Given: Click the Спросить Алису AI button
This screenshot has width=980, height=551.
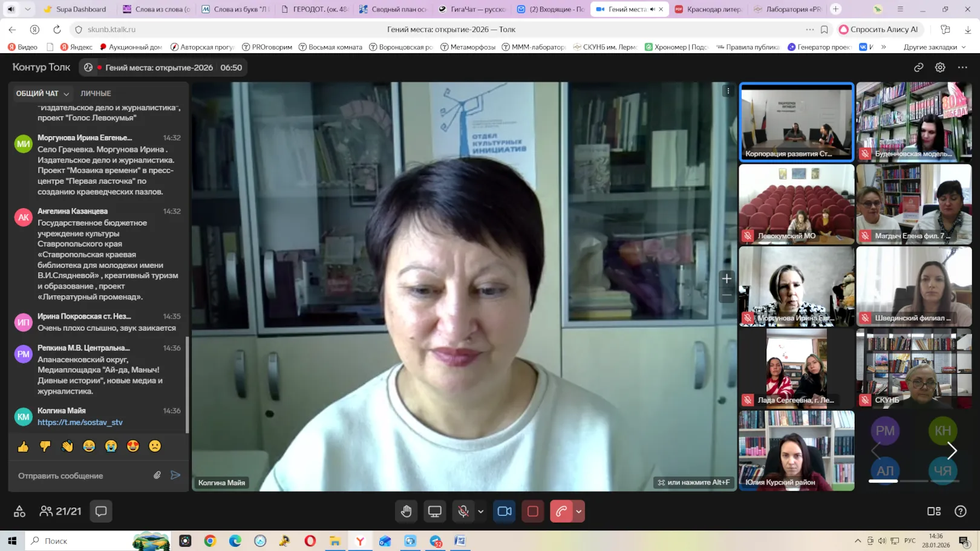Looking at the screenshot, I should (879, 30).
